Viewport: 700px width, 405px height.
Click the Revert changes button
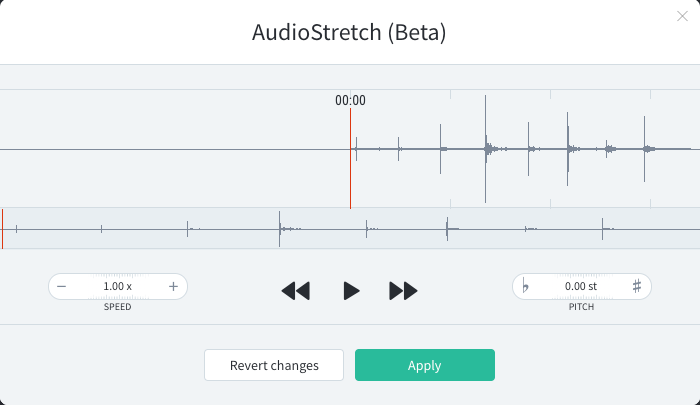[x=274, y=365]
